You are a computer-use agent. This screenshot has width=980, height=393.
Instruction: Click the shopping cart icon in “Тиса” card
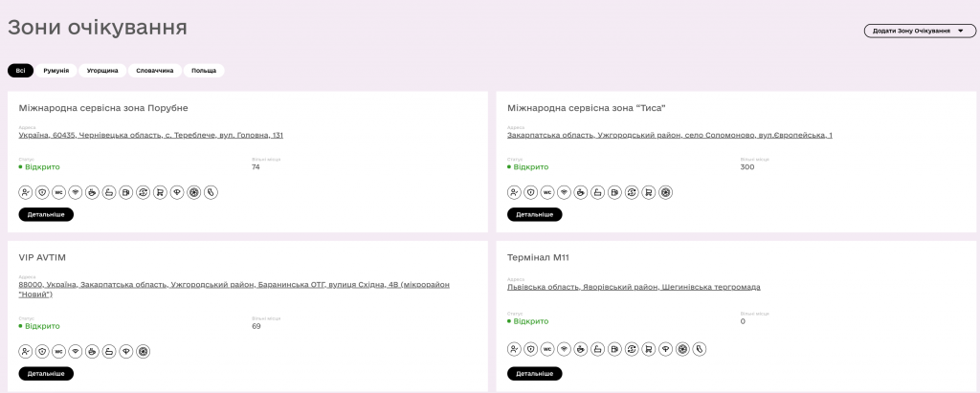pyautogui.click(x=649, y=192)
